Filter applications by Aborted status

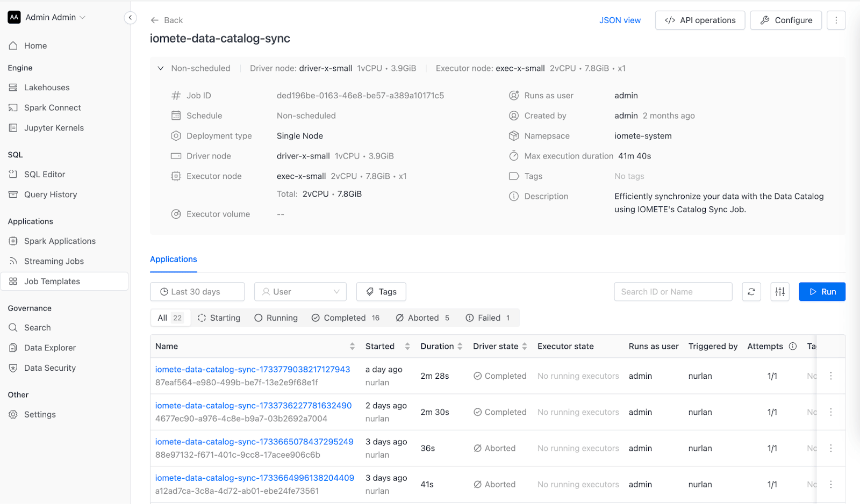(x=423, y=318)
